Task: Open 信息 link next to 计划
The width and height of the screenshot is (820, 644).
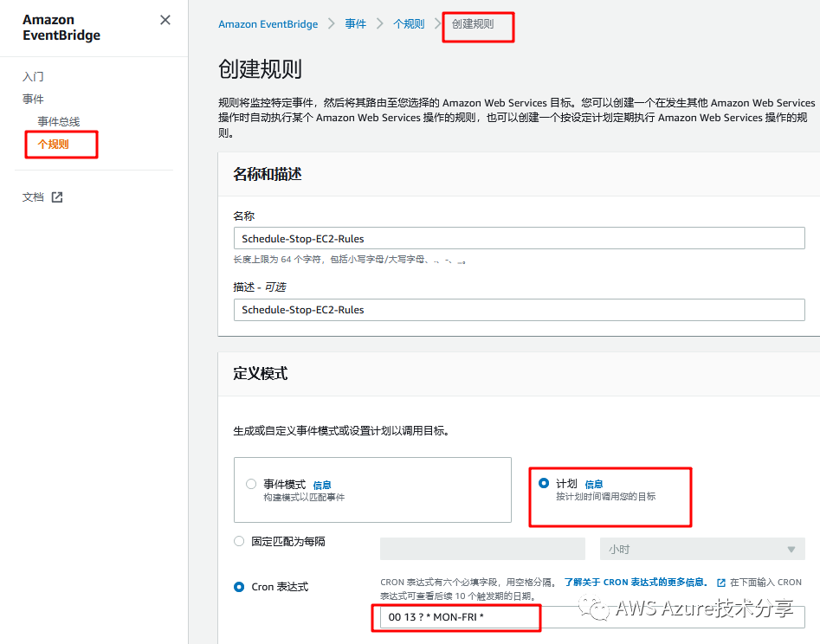Action: click(593, 484)
